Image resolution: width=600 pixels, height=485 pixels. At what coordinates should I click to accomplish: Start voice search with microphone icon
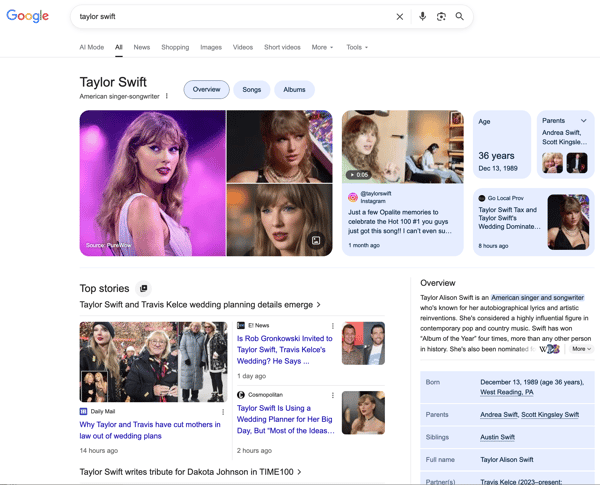point(422,16)
